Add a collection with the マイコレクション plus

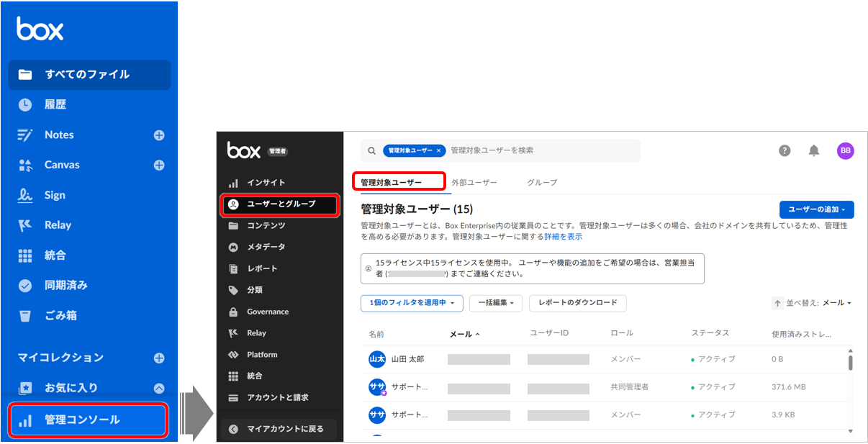tap(159, 358)
